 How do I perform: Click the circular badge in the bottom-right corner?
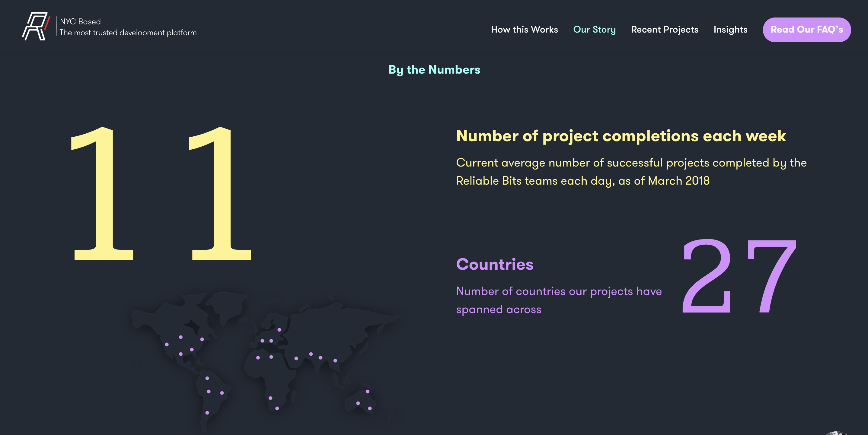tap(836, 433)
